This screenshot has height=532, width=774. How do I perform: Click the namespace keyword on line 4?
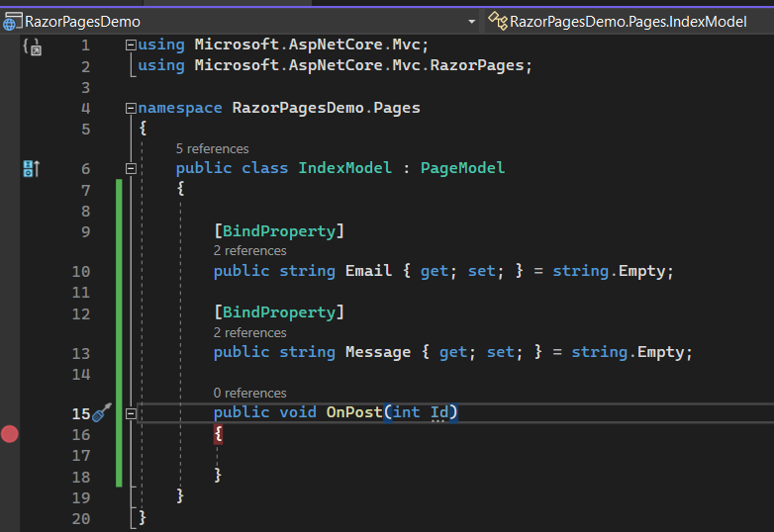[180, 108]
